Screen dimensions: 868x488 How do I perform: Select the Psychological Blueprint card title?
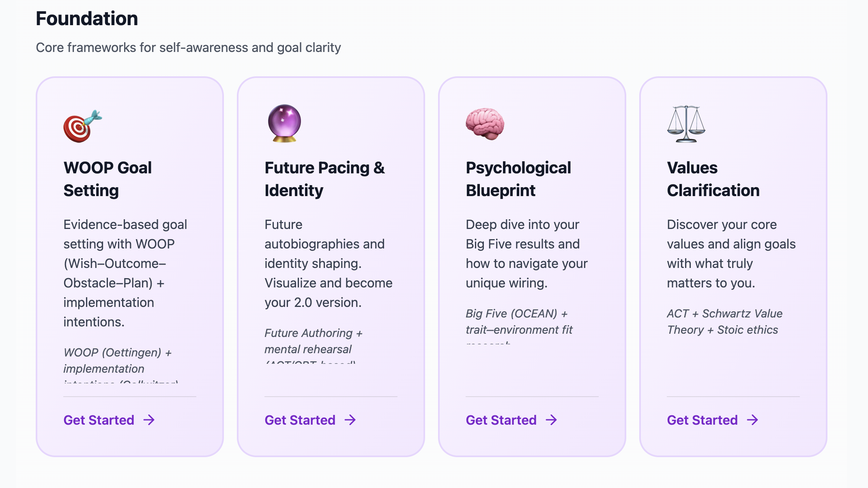(518, 179)
